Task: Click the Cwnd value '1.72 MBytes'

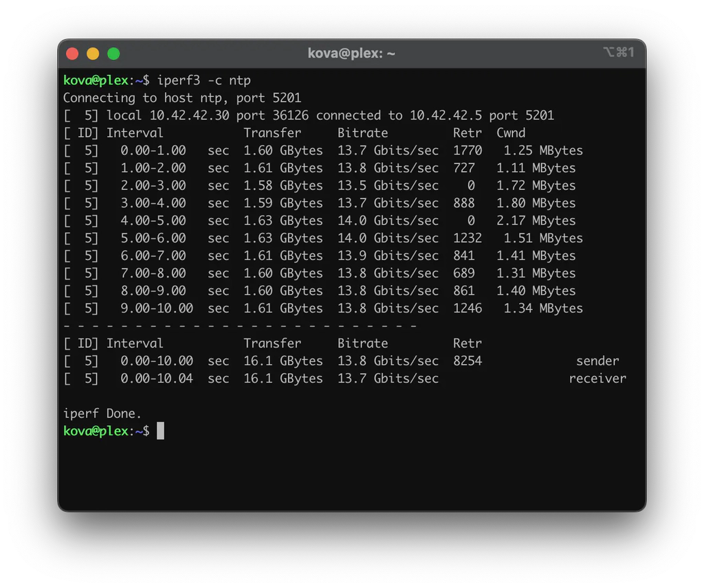Action: pos(536,185)
